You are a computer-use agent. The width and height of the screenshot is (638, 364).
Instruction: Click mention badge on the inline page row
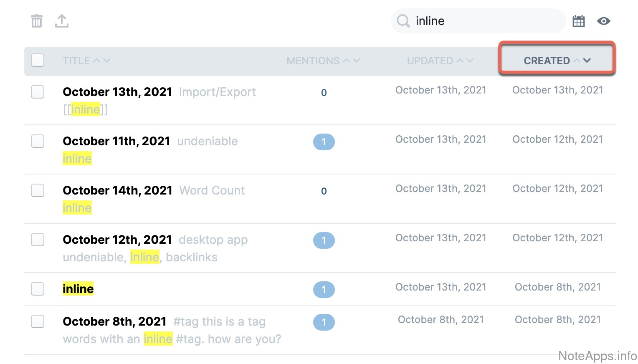324,290
